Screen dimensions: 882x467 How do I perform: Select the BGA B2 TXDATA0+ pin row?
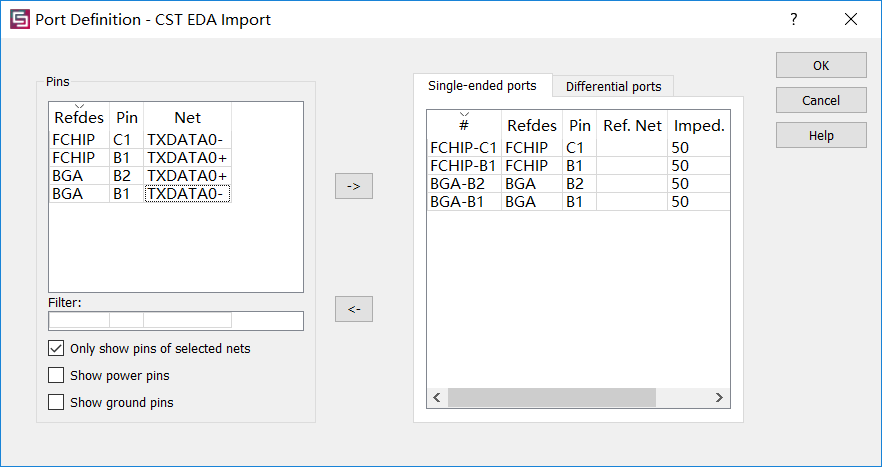(x=140, y=176)
